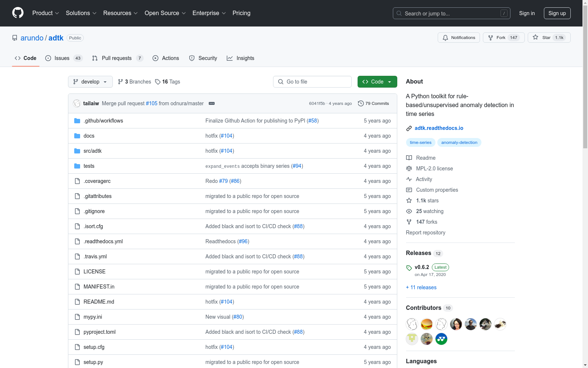Screen dimensions: 588x368
Task: Click the .readthedocs.yml file icon
Action: tap(77, 241)
